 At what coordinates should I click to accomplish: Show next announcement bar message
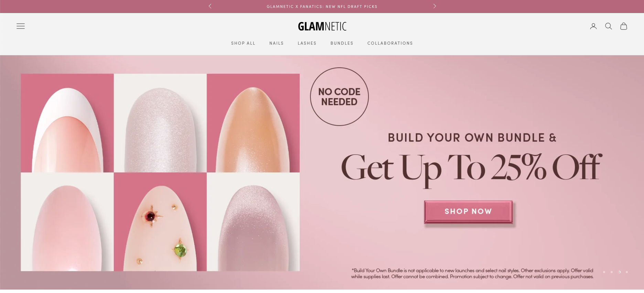[434, 6]
